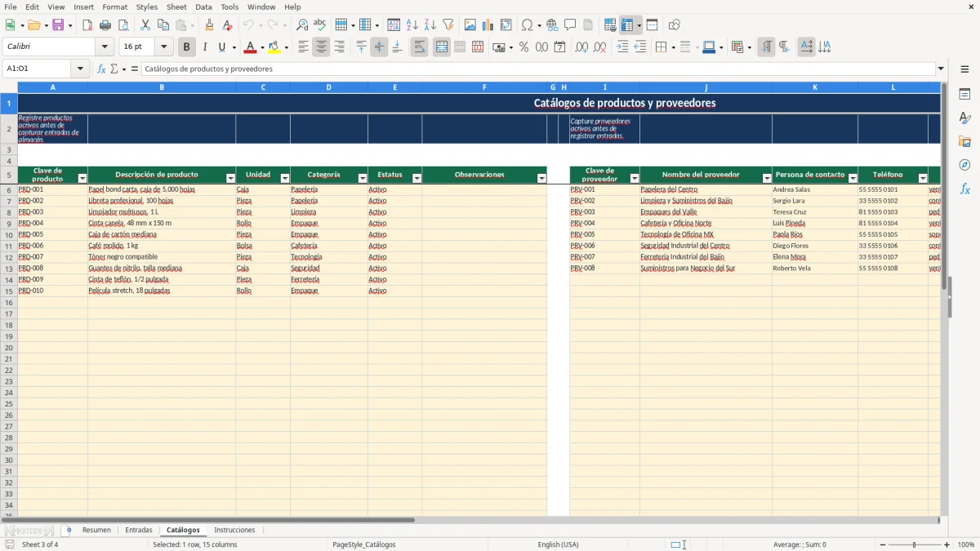Click the 100% zoom level
Screen dimensions: 980x551
(x=965, y=544)
